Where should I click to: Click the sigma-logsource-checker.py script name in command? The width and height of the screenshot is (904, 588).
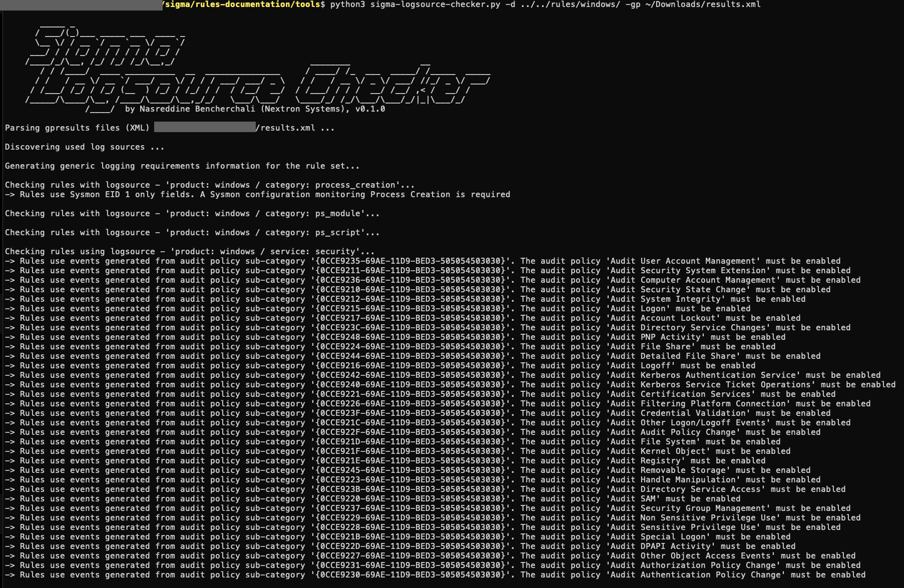435,5
